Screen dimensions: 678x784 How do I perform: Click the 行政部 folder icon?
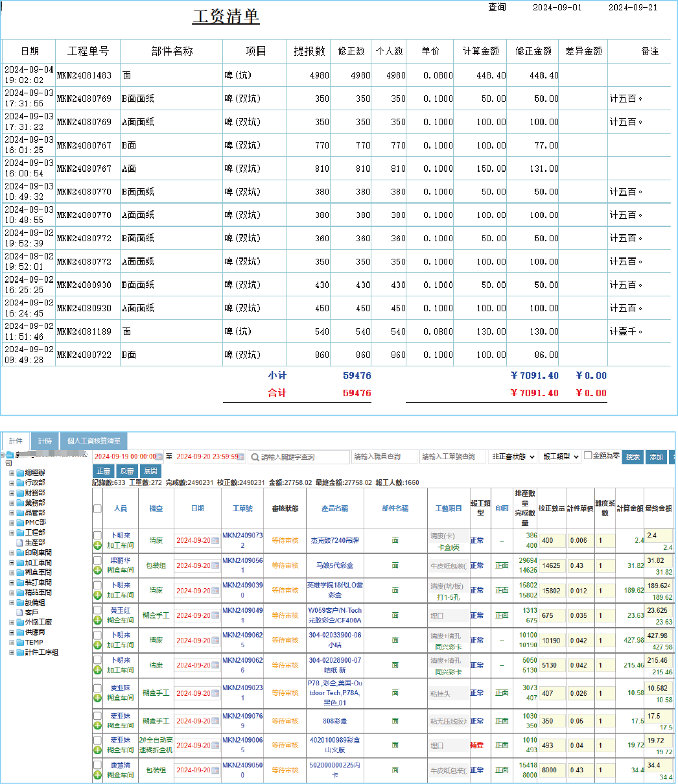pyautogui.click(x=20, y=482)
